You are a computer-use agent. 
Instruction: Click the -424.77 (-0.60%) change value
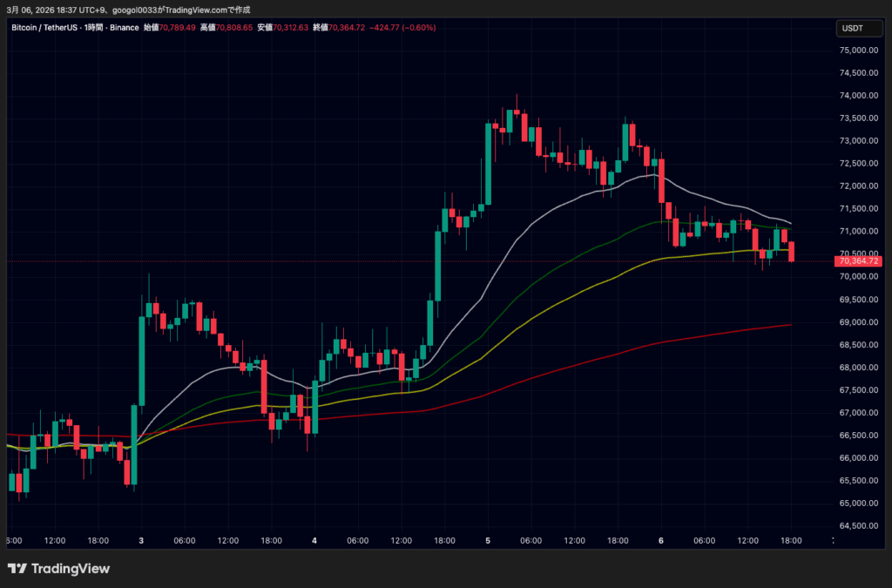(x=402, y=28)
